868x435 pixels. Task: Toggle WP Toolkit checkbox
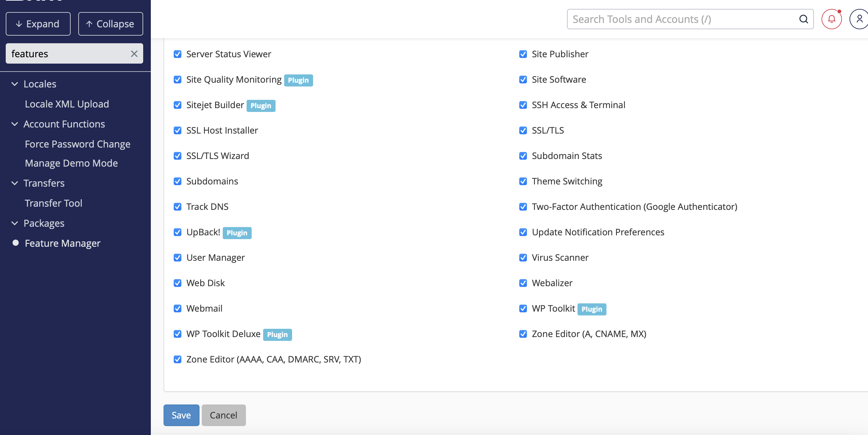[523, 308]
